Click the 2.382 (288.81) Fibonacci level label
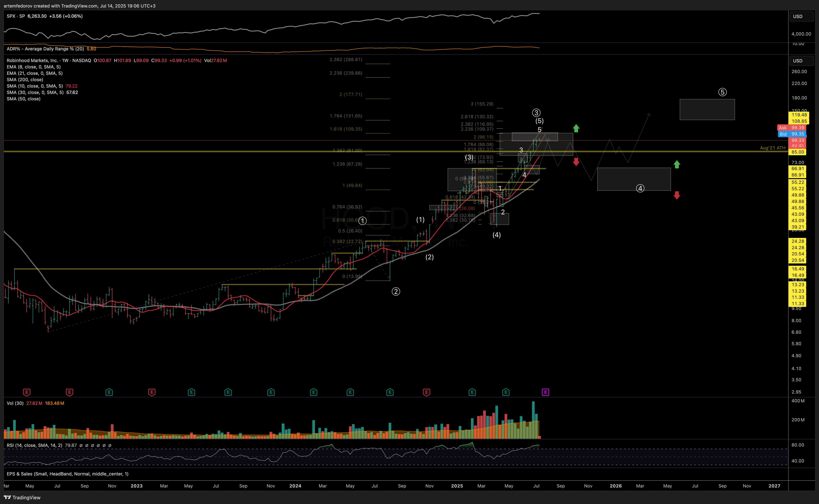This screenshot has height=504, width=819. coord(346,59)
